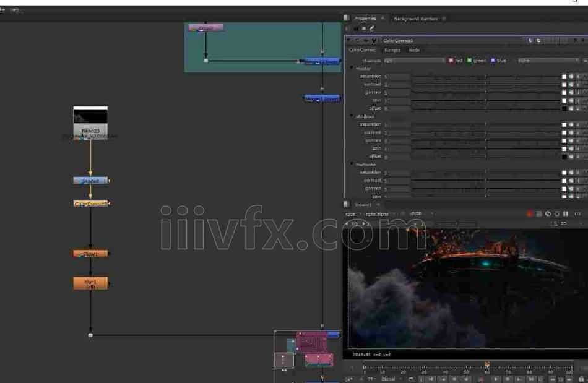588x383 pixels.
Task: Click the previous input arrow above viewer image
Action: tap(347, 223)
